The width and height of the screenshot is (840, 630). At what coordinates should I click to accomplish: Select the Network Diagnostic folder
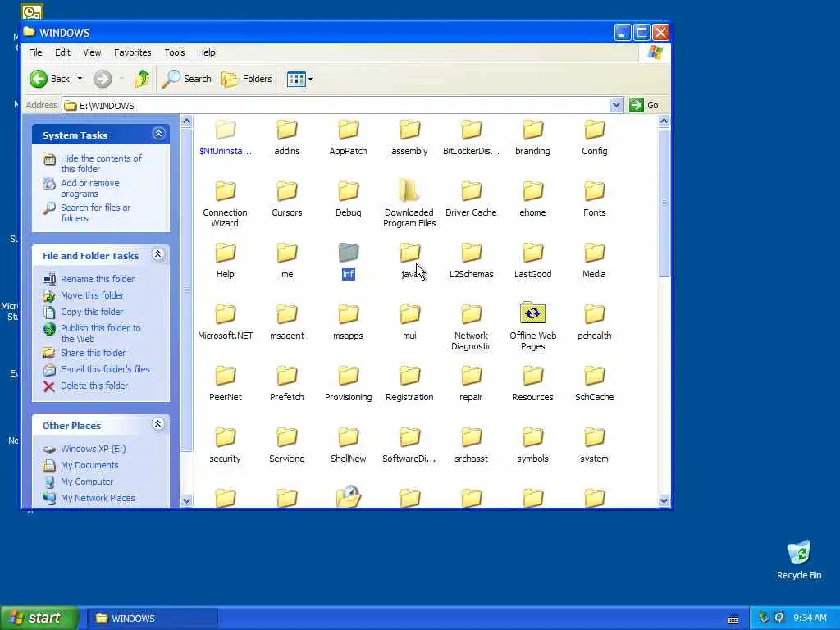pyautogui.click(x=472, y=327)
